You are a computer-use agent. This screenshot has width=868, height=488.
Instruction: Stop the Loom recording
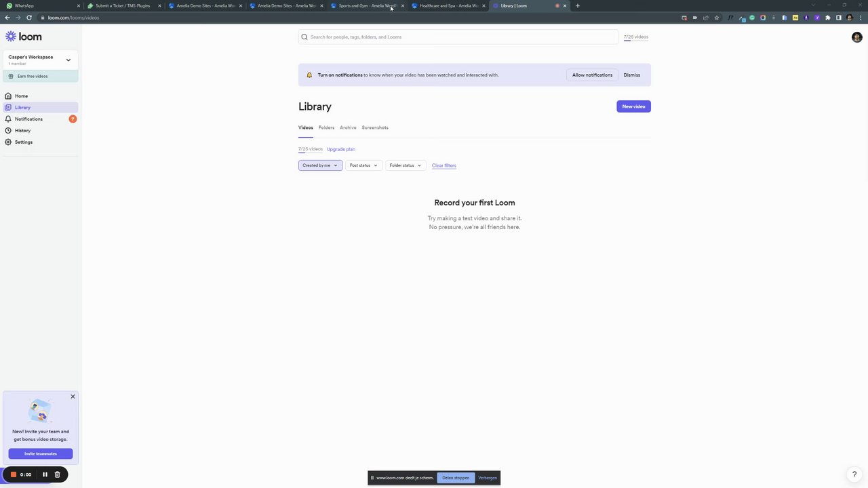click(x=13, y=474)
